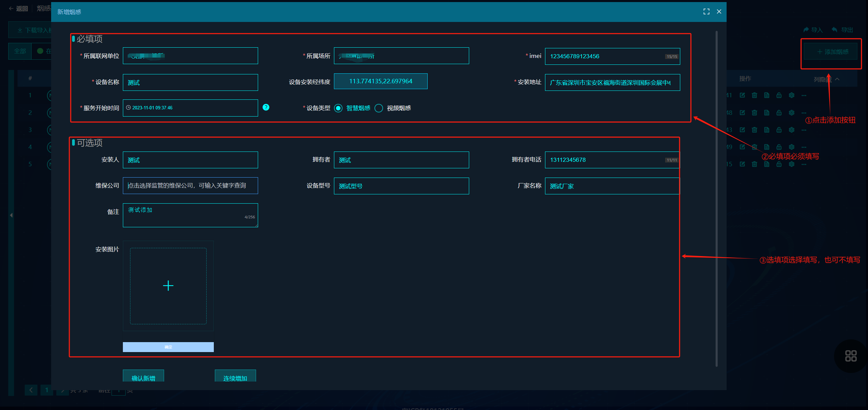Screen dimensions: 868x410
Task: Delete row 1 in the background table
Action: (x=754, y=95)
